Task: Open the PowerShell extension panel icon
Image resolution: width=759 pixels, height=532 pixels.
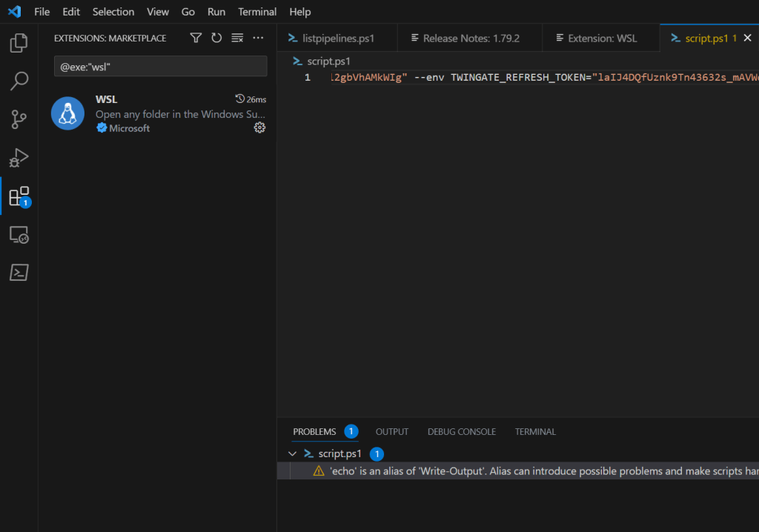Action: [x=19, y=273]
